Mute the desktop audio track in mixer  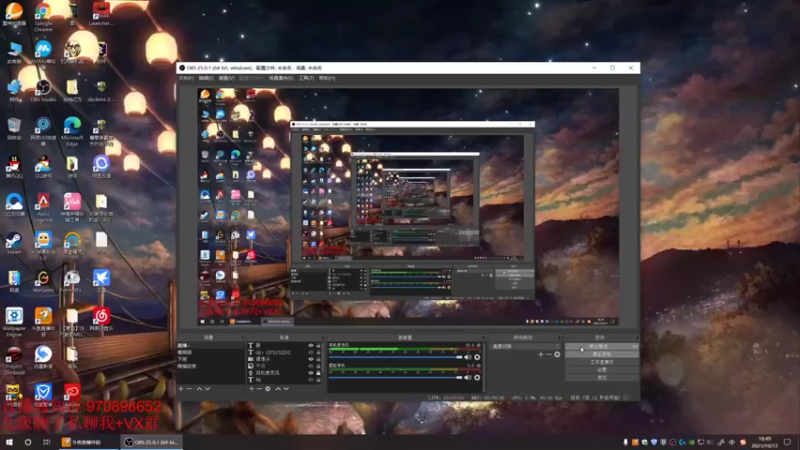pos(467,378)
